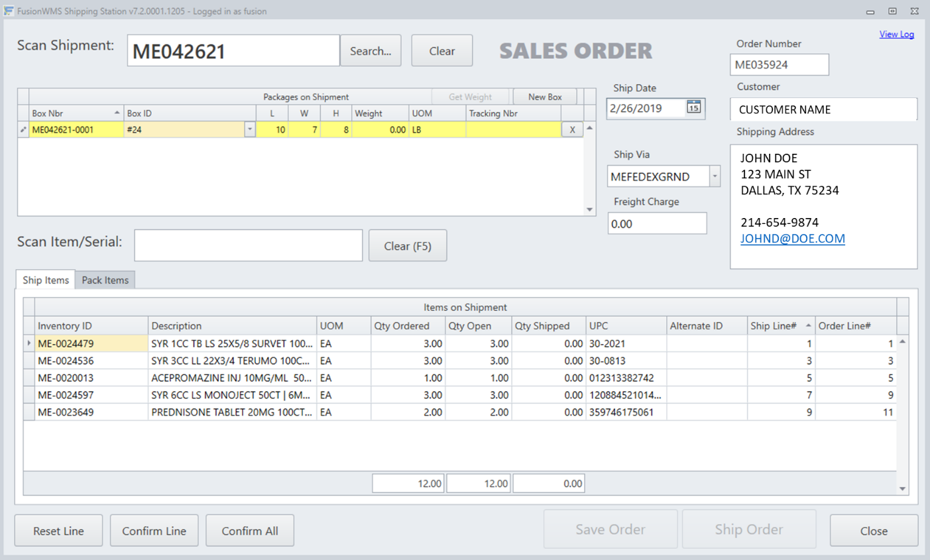Image resolution: width=930 pixels, height=560 pixels.
Task: Open the Ship Date calendar picker icon
Action: (x=693, y=107)
